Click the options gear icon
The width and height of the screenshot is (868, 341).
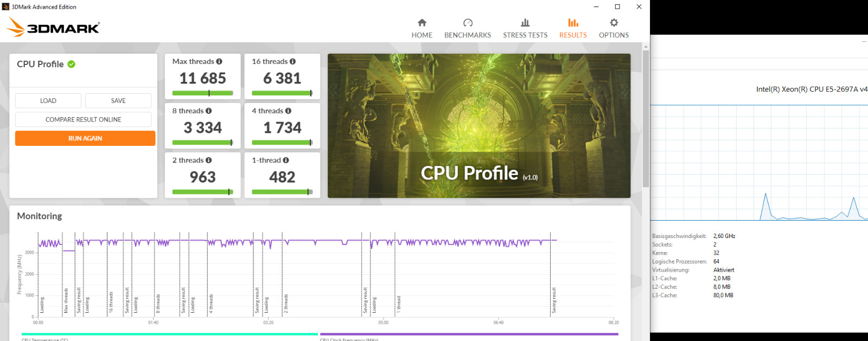pos(614,23)
